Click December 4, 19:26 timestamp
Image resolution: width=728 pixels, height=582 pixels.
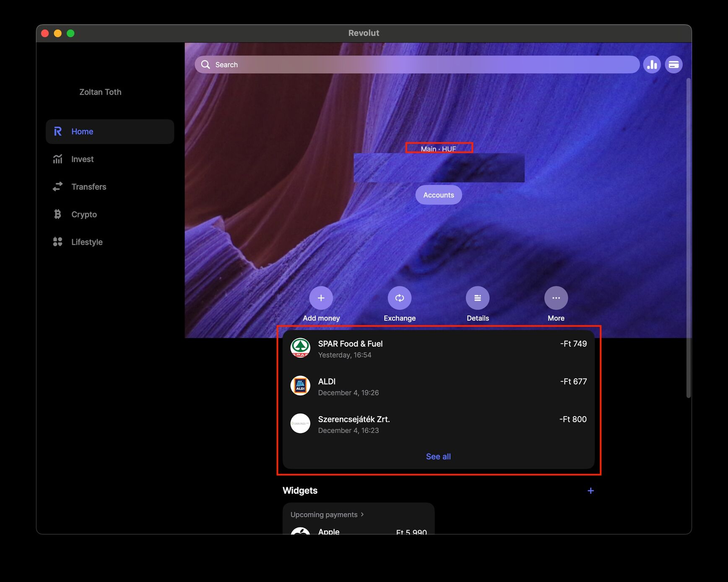tap(348, 393)
